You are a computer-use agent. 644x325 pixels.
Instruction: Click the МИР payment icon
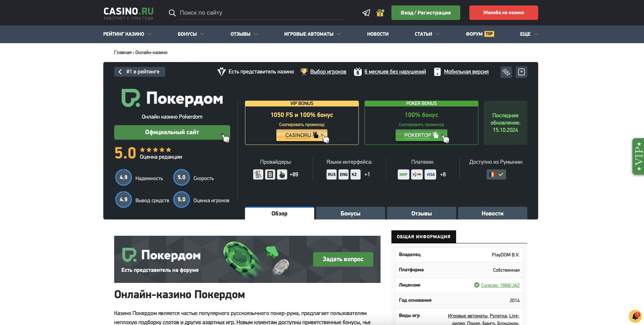pyautogui.click(x=403, y=174)
